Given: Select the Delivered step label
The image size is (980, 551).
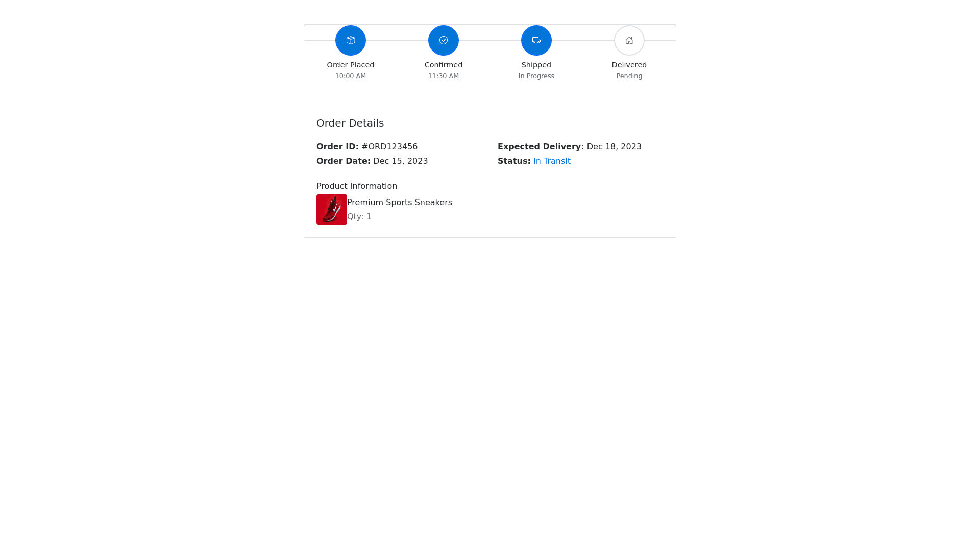Looking at the screenshot, I should point(629,65).
